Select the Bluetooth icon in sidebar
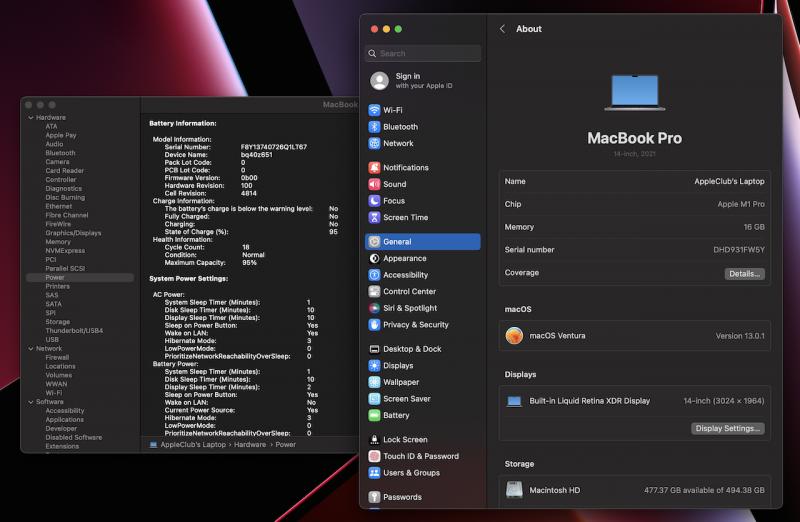Image resolution: width=800 pixels, height=522 pixels. point(374,127)
